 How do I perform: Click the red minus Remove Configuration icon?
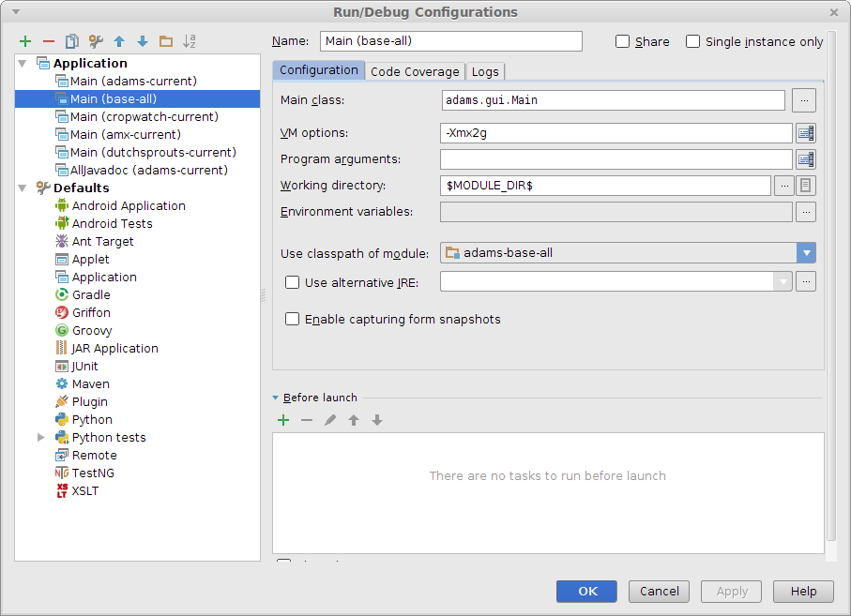pos(49,41)
